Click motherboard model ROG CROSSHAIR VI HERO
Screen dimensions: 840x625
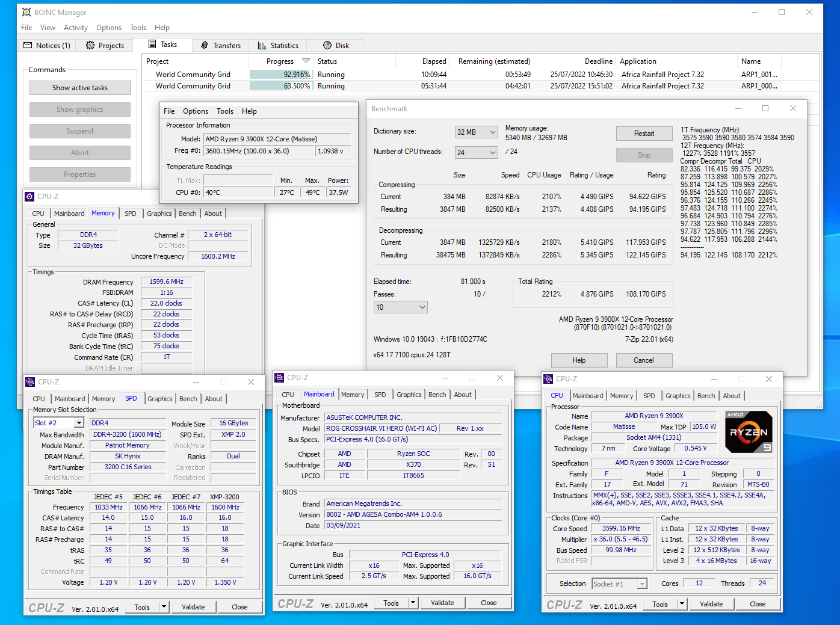click(381, 428)
